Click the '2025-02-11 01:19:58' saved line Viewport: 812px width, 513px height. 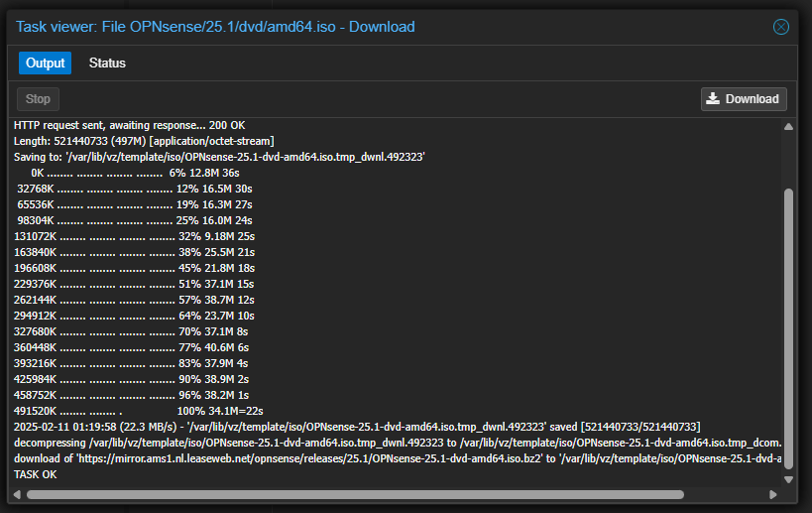[357, 427]
